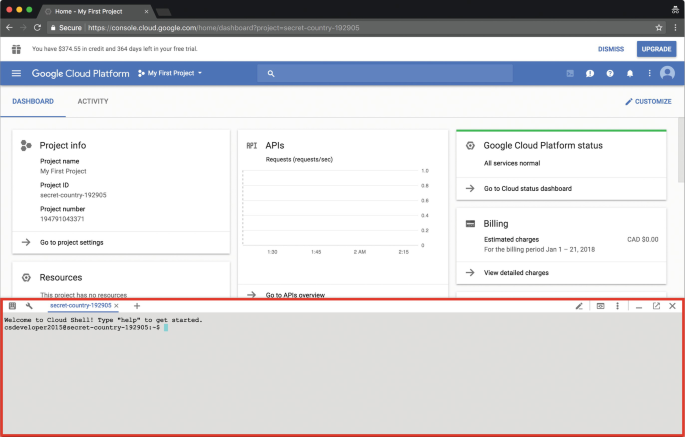The image size is (685, 437).
Task: Open the help question mark icon
Action: (x=610, y=73)
